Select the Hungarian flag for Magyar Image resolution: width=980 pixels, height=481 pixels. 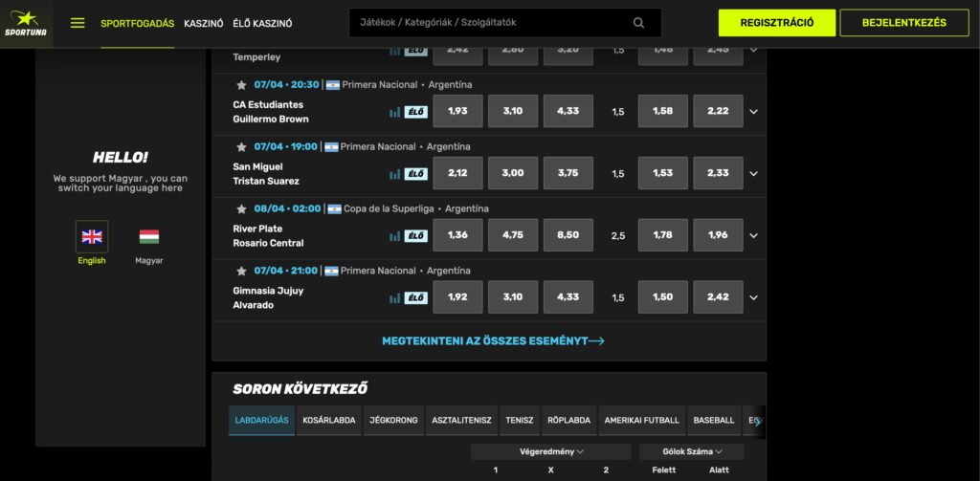(148, 237)
